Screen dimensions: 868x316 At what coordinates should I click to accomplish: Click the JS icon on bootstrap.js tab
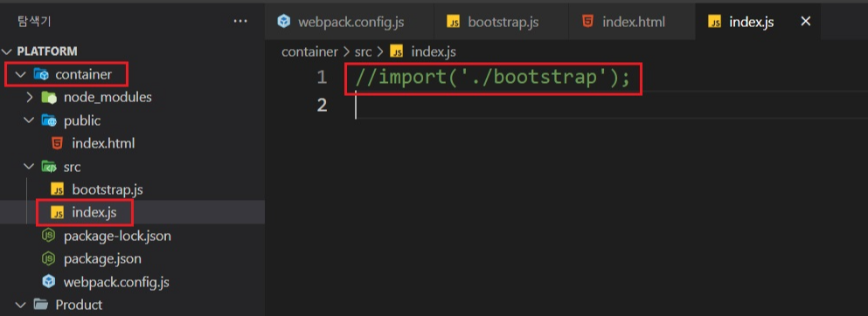tap(454, 22)
